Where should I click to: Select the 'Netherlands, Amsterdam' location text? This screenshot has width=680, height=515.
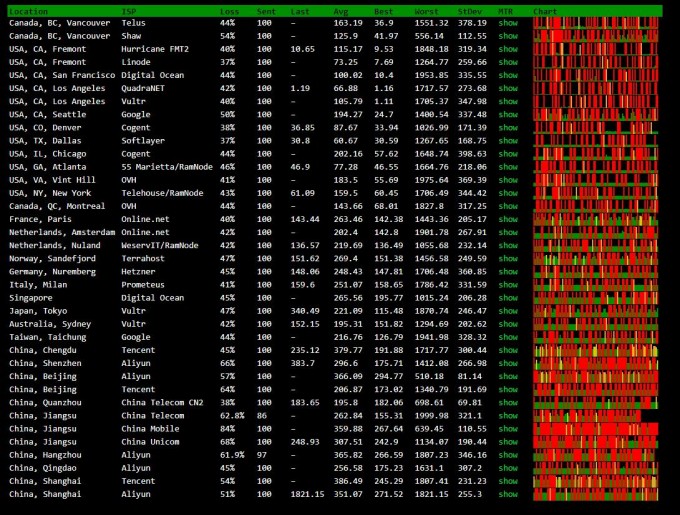coord(62,232)
